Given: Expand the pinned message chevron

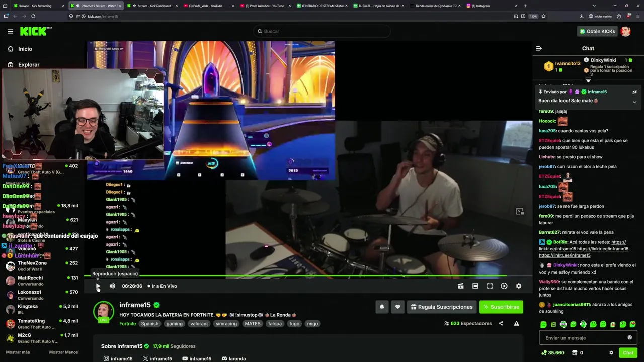Looking at the screenshot, I should (634, 102).
